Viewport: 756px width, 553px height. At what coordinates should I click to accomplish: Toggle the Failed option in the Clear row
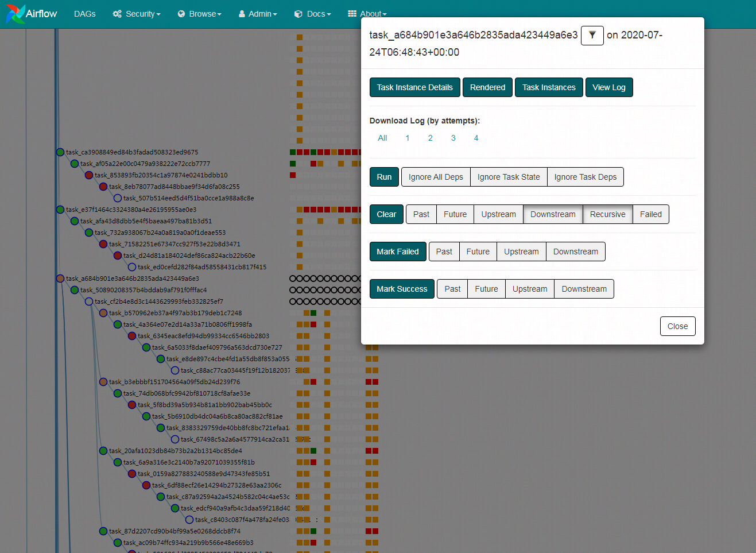pyautogui.click(x=651, y=214)
